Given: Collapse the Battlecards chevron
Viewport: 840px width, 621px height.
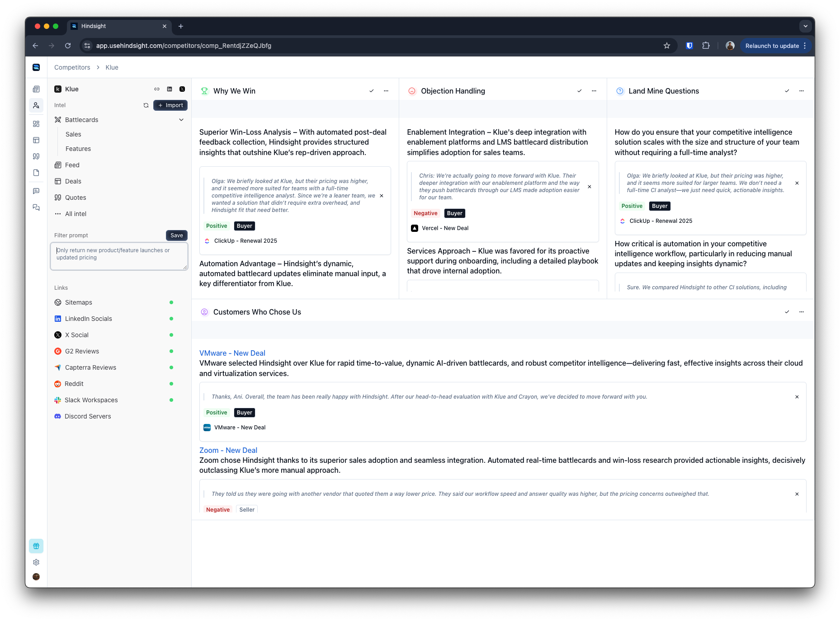Looking at the screenshot, I should pyautogui.click(x=181, y=120).
